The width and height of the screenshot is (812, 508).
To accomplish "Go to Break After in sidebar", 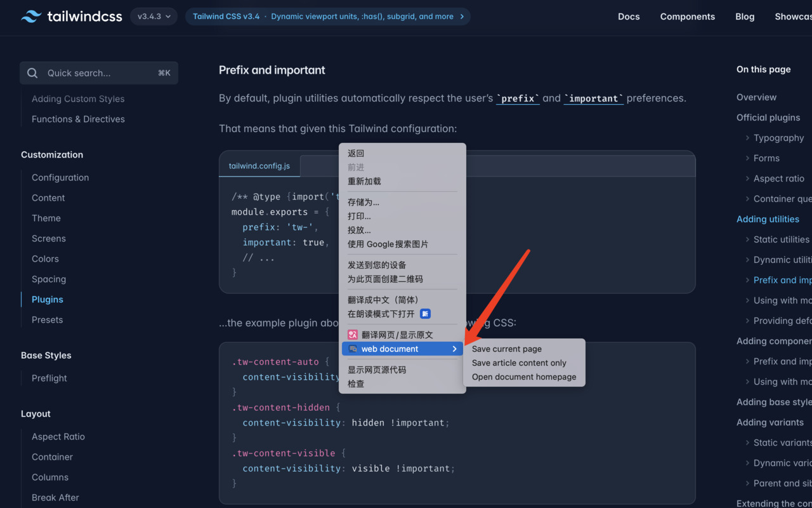I will point(55,497).
